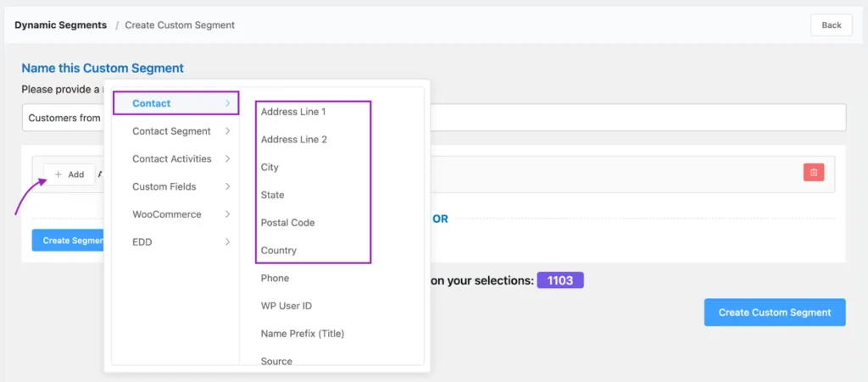Select the Address Line 1 option
The image size is (868, 382).
pyautogui.click(x=293, y=112)
